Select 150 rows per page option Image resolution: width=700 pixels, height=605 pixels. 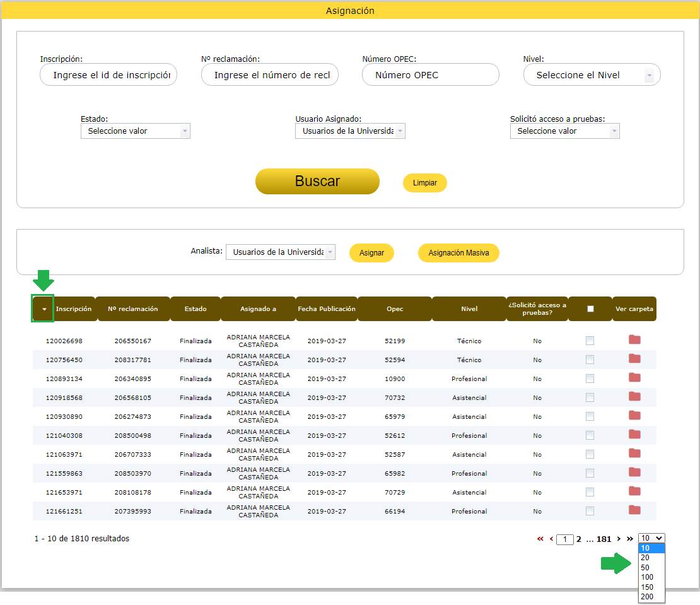tap(651, 587)
